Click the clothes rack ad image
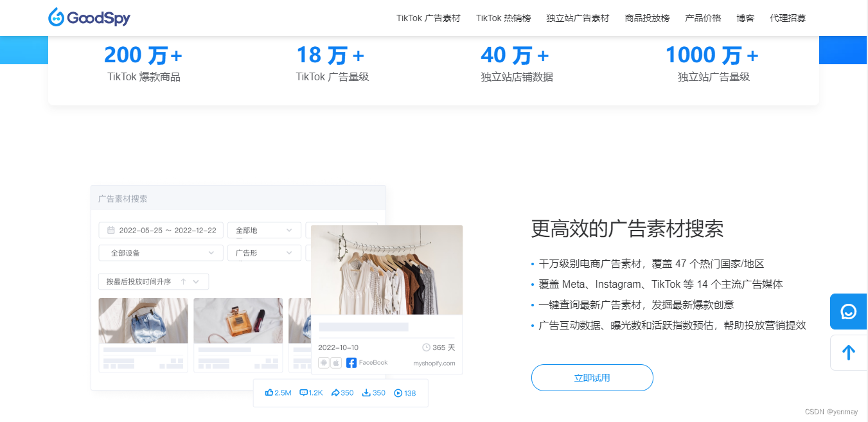 pos(387,270)
